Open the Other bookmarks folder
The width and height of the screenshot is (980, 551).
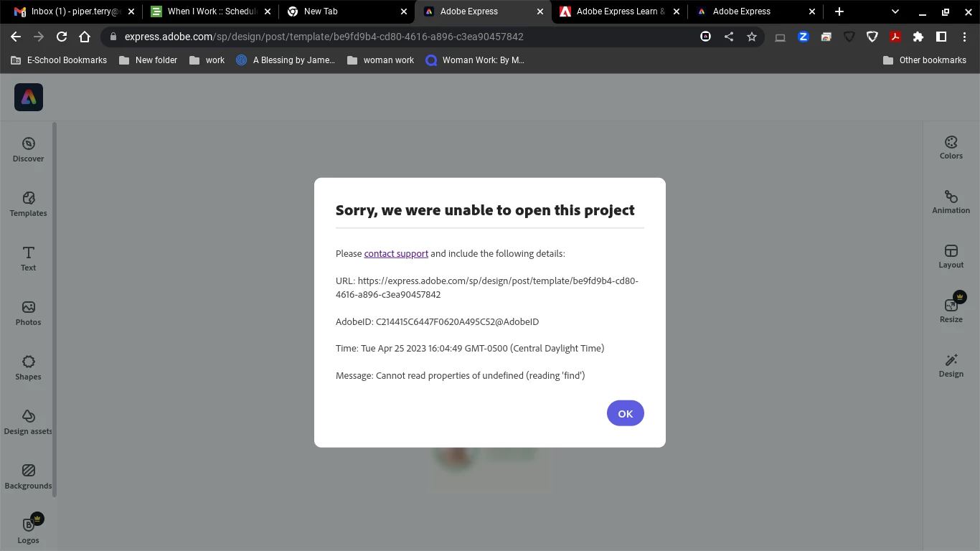(x=924, y=60)
